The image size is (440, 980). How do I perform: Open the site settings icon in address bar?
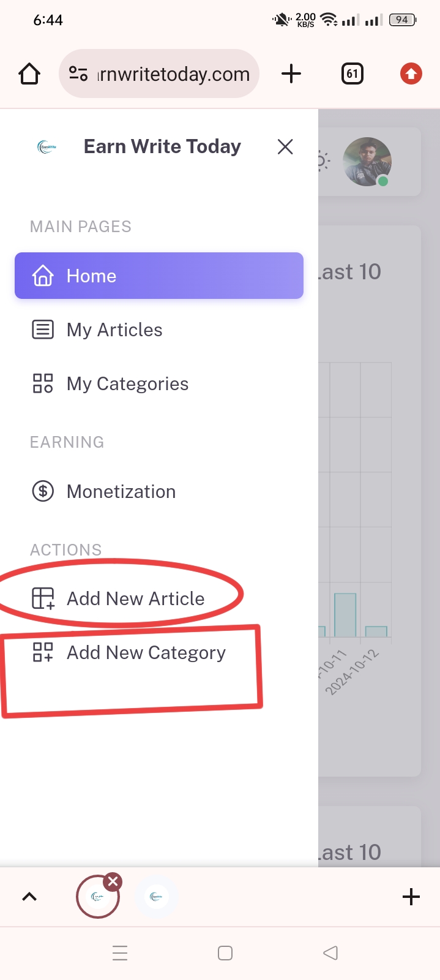(x=78, y=74)
